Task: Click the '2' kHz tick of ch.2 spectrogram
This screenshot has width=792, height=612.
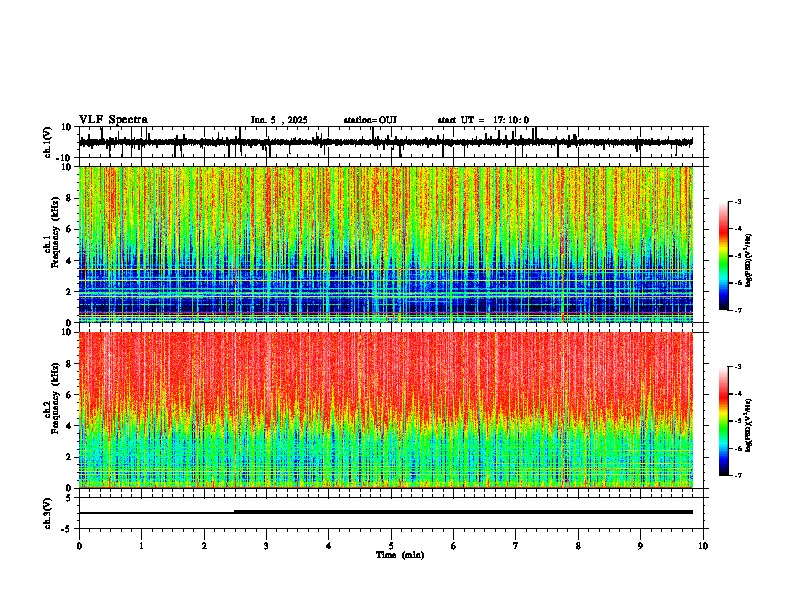Action: coord(69,457)
